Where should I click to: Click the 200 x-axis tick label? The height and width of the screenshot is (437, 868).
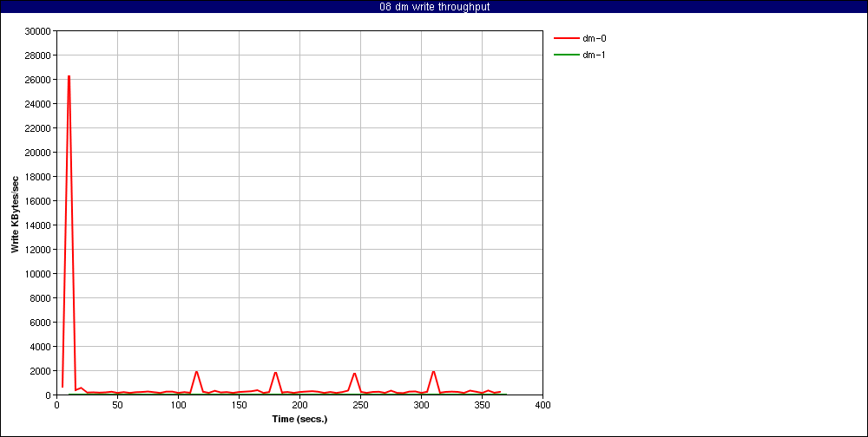tap(299, 405)
